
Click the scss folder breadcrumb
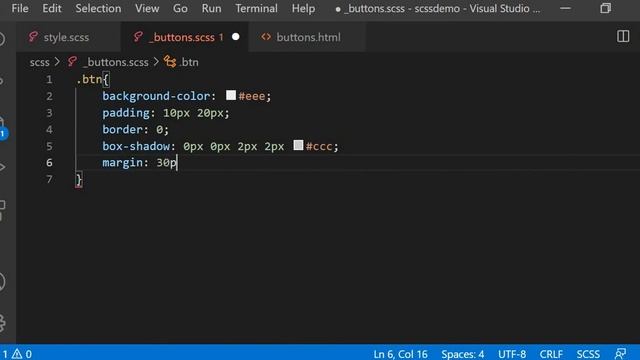pos(39,62)
